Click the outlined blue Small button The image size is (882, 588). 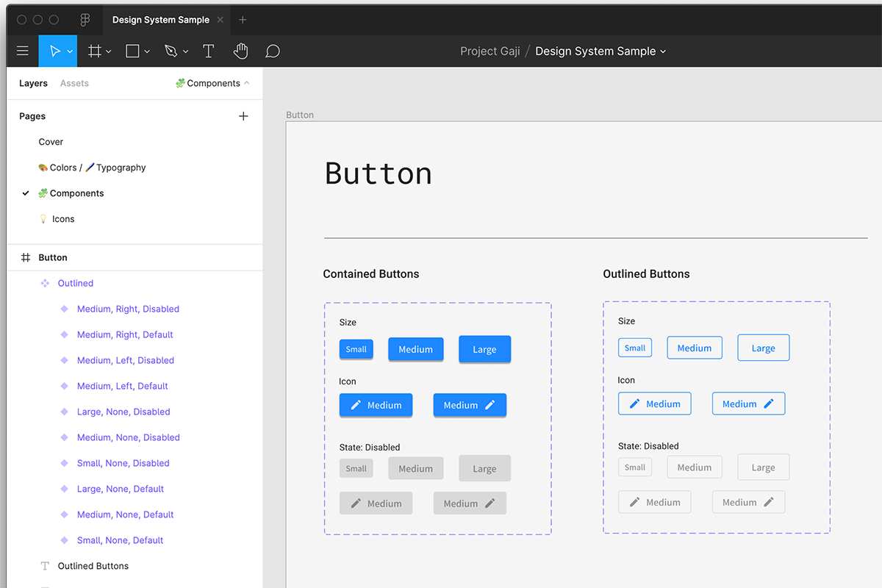pyautogui.click(x=635, y=348)
